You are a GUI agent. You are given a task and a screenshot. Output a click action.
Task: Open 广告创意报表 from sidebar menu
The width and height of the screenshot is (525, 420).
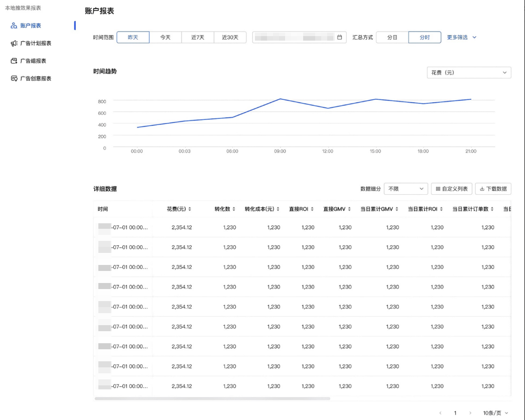click(36, 79)
